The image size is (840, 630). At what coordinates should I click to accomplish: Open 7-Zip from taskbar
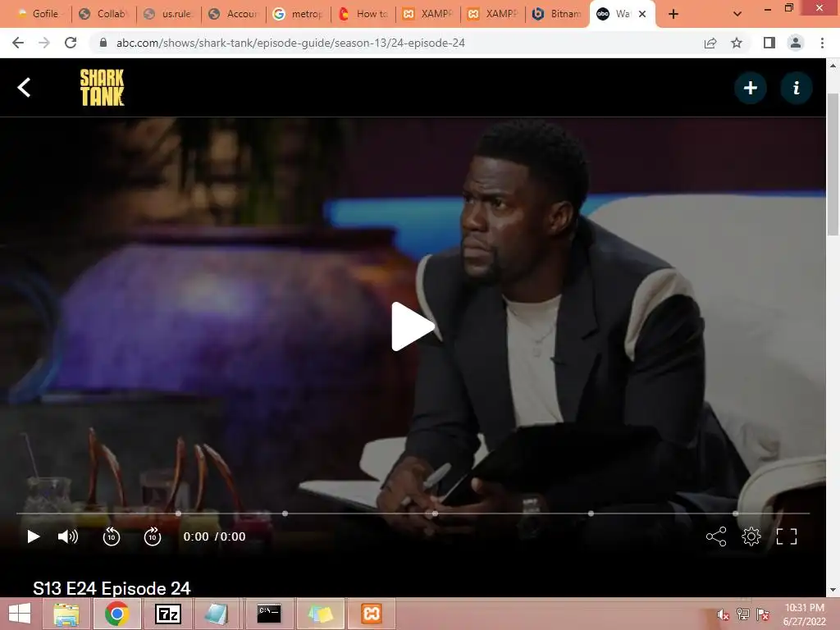pos(167,614)
